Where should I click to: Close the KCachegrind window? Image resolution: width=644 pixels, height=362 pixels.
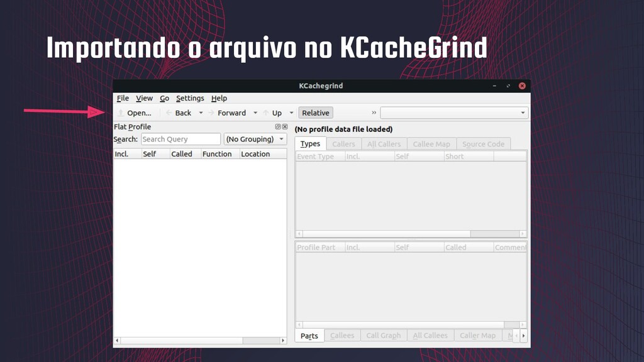(x=522, y=85)
